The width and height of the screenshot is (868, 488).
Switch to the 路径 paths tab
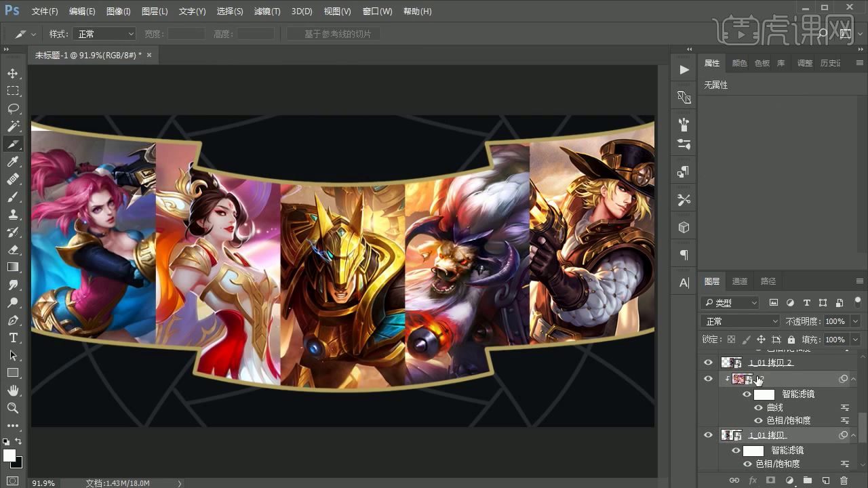[768, 281]
